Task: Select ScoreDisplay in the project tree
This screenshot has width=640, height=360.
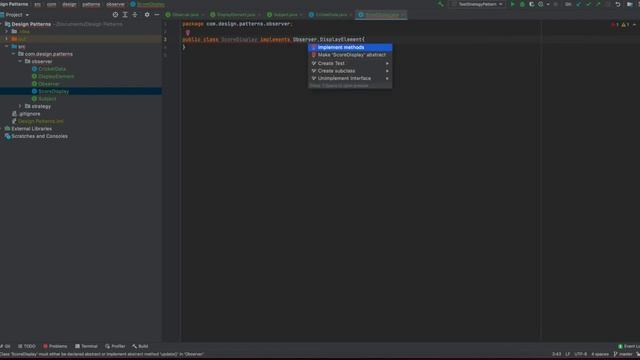Action: click(x=53, y=91)
